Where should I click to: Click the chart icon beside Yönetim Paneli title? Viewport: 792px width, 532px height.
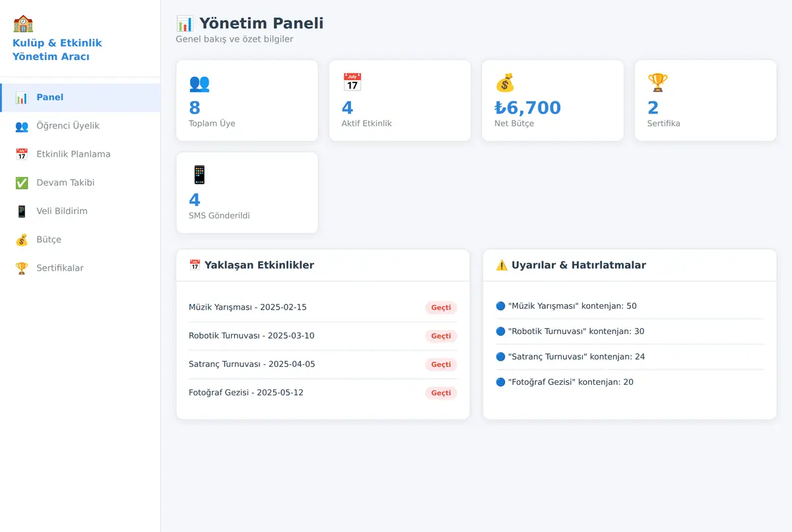pyautogui.click(x=185, y=24)
